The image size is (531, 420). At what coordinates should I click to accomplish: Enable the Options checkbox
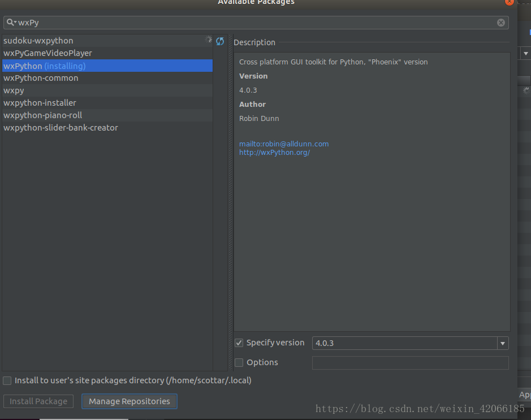[239, 362]
